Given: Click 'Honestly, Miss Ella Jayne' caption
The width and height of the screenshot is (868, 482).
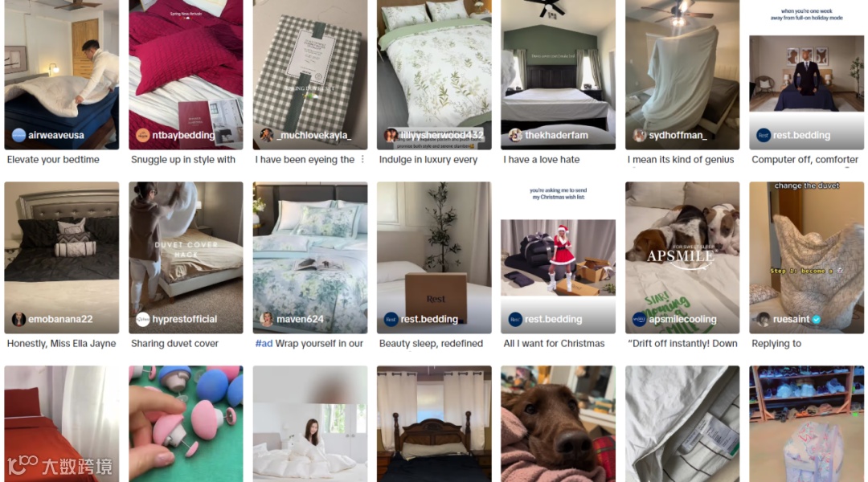Looking at the screenshot, I should (61, 344).
